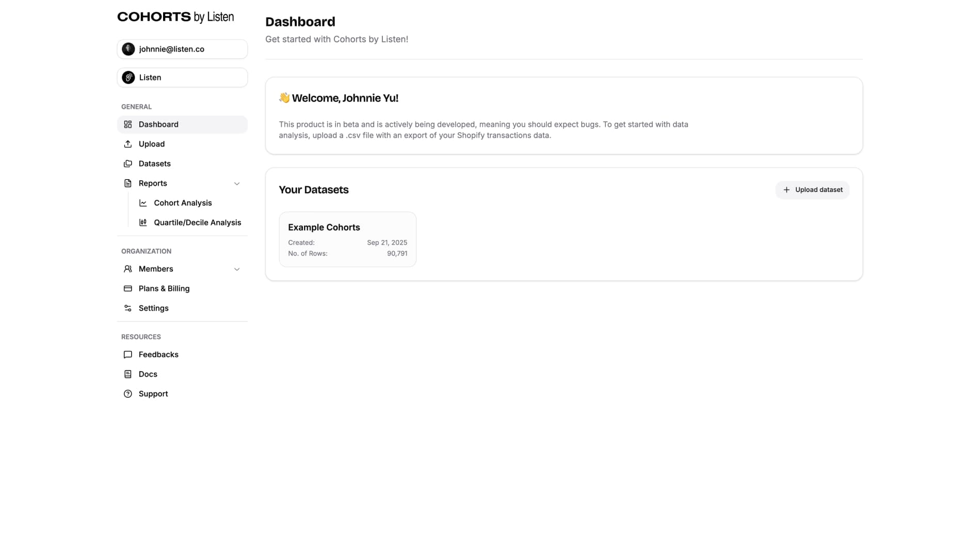Viewport: 980px width, 546px height.
Task: Click the Plans & Billing card icon
Action: (127, 288)
